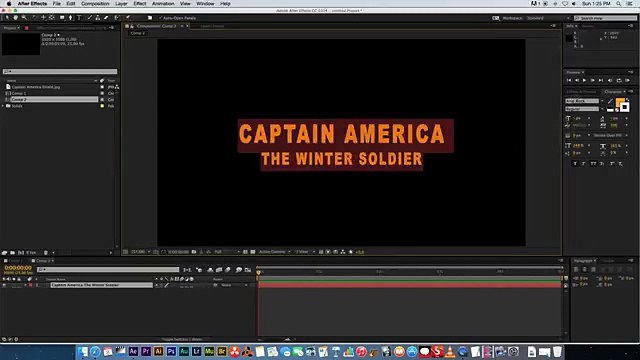Open the Full resolution dropdown in viewer
This screenshot has width=640, height=360.
click(227, 252)
